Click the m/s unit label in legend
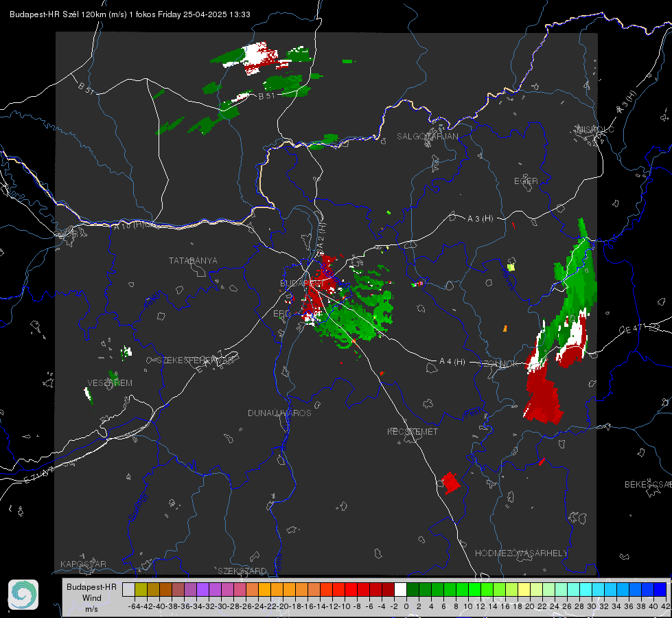The height and width of the screenshot is (618, 672). click(91, 608)
